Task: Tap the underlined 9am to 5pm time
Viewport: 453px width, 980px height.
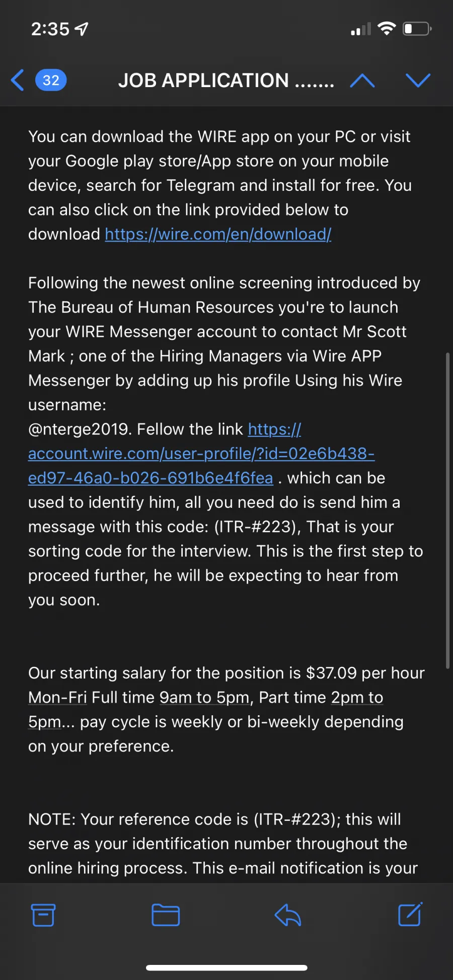Action: [x=204, y=697]
